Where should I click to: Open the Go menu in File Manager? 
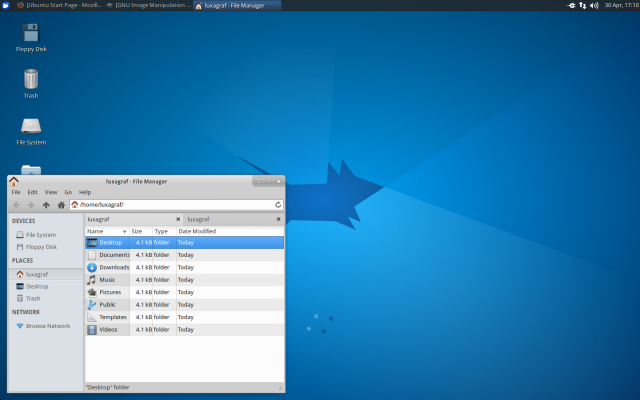coord(68,192)
